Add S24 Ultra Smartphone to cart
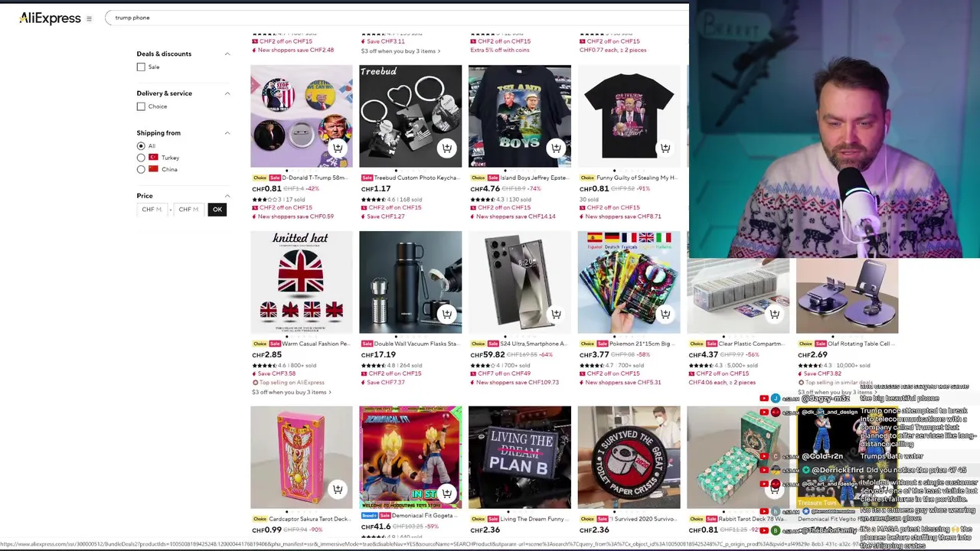The image size is (980, 551). click(556, 314)
